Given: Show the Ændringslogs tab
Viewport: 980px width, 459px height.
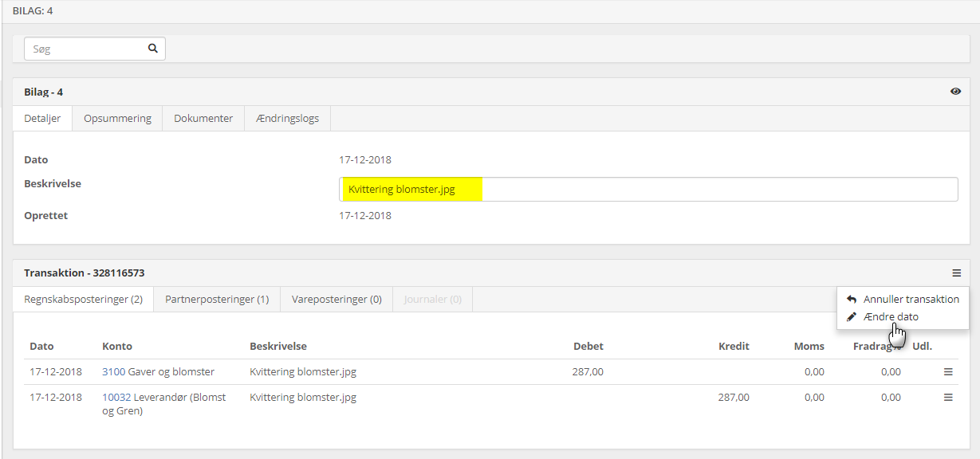Looking at the screenshot, I should pos(287,118).
